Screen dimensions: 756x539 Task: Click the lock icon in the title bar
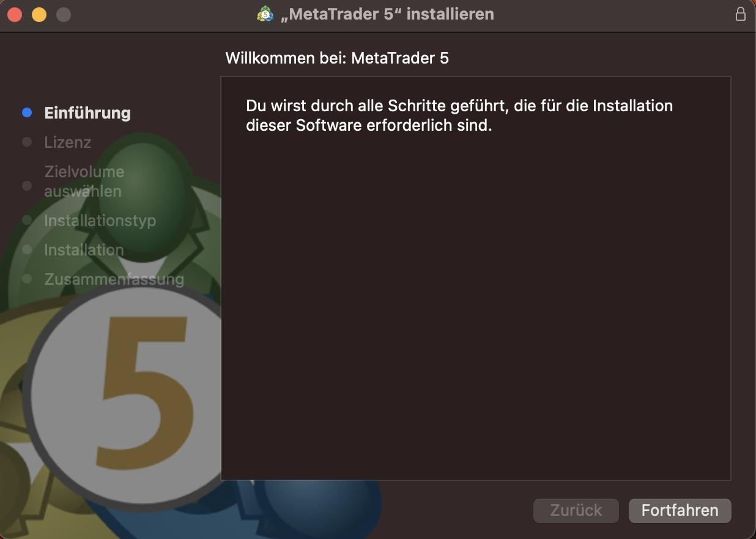coord(741,13)
